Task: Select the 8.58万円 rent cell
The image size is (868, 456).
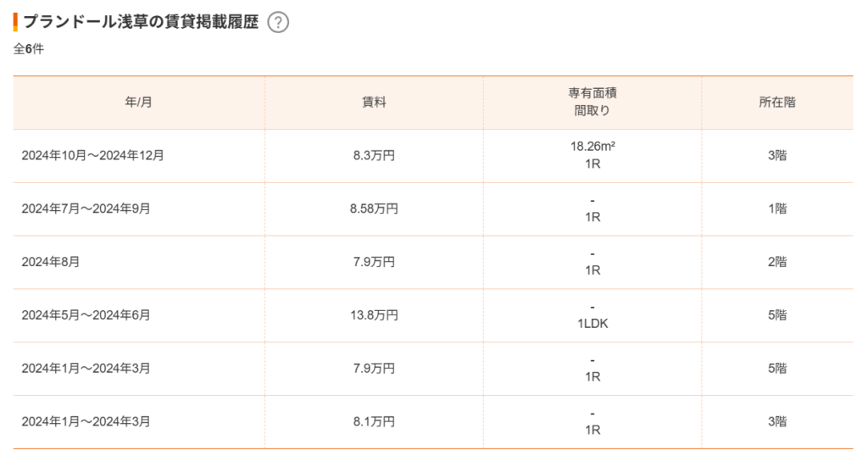Action: tap(374, 209)
